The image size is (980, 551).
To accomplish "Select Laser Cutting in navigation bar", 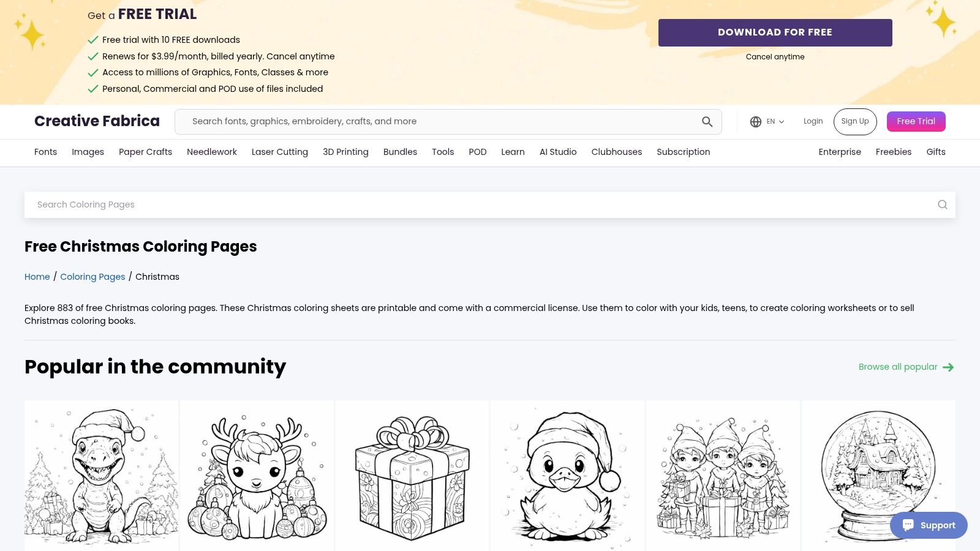I will [x=279, y=152].
